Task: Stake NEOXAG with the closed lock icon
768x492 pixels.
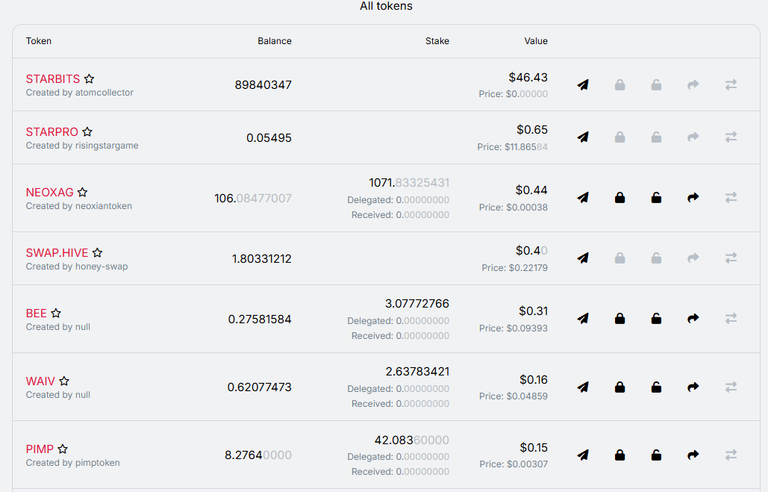Action: click(x=620, y=197)
